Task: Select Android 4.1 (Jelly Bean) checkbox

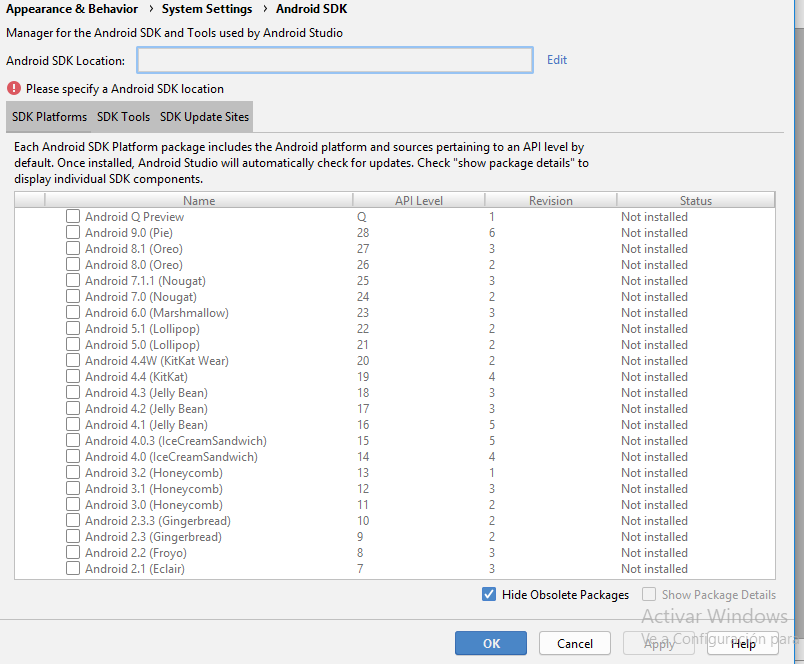Action: click(73, 425)
